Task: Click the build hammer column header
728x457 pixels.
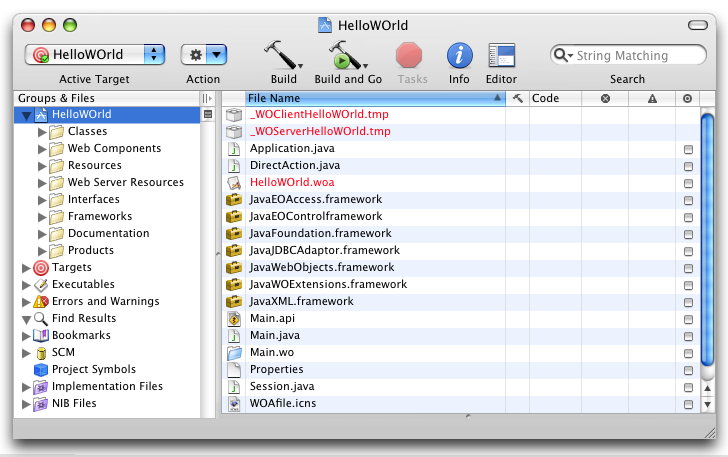Action: [x=517, y=98]
